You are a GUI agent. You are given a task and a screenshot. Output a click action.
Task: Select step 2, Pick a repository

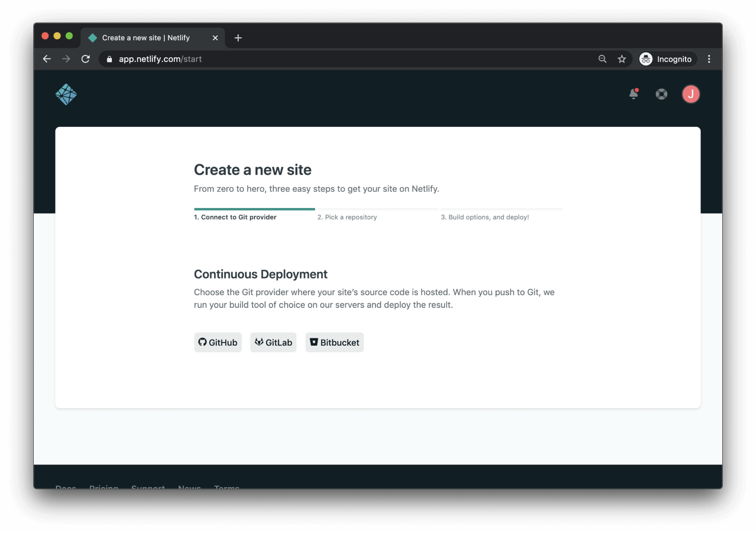[x=347, y=217]
